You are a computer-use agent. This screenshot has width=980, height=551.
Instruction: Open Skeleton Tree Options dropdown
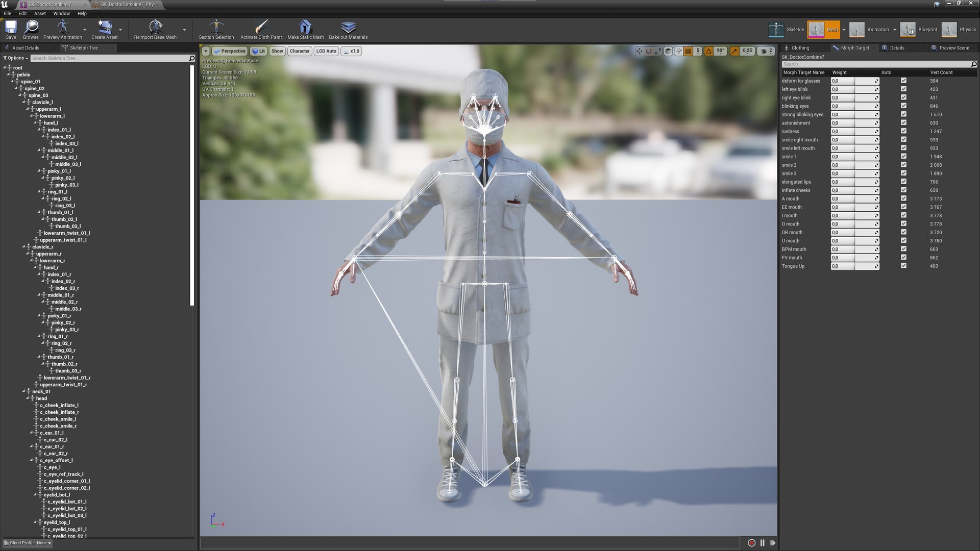(15, 58)
